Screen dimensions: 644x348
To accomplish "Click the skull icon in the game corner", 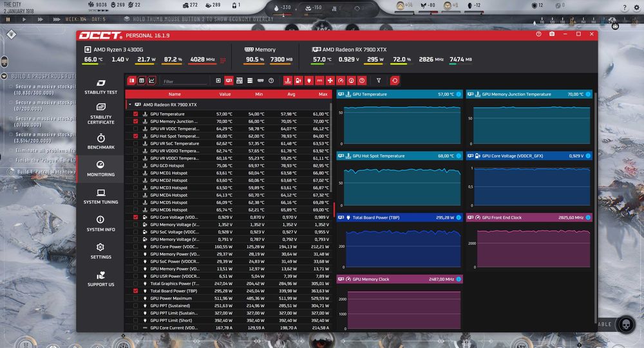I will point(625,324).
